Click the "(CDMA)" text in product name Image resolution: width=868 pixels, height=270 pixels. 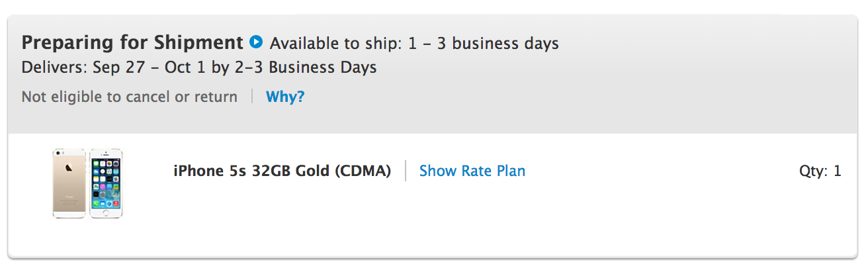363,171
